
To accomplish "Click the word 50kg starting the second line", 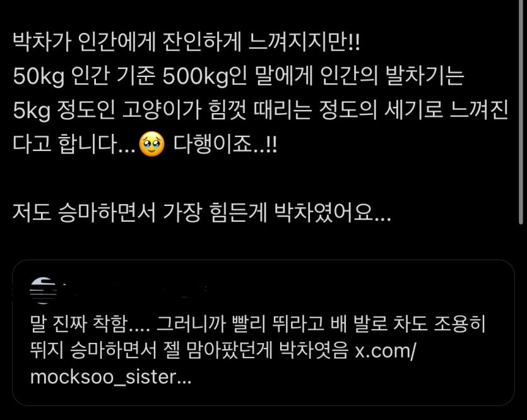I will tap(38, 76).
